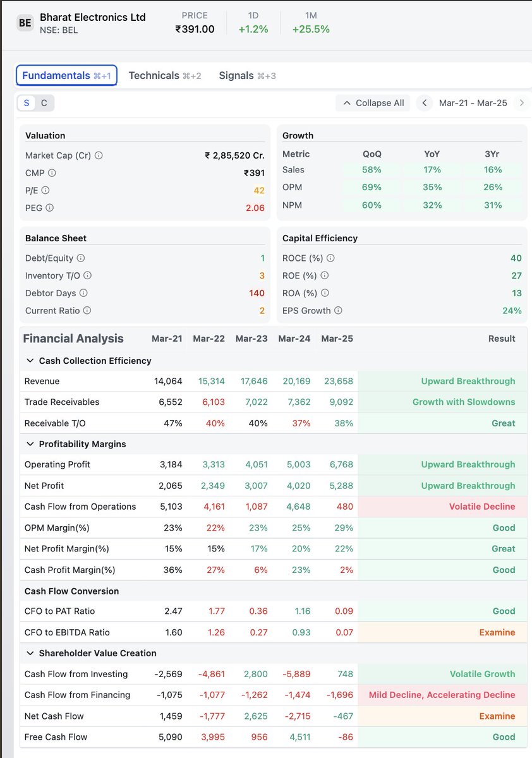Click Net Cash Flow Examine result
The image size is (532, 758).
442,716
